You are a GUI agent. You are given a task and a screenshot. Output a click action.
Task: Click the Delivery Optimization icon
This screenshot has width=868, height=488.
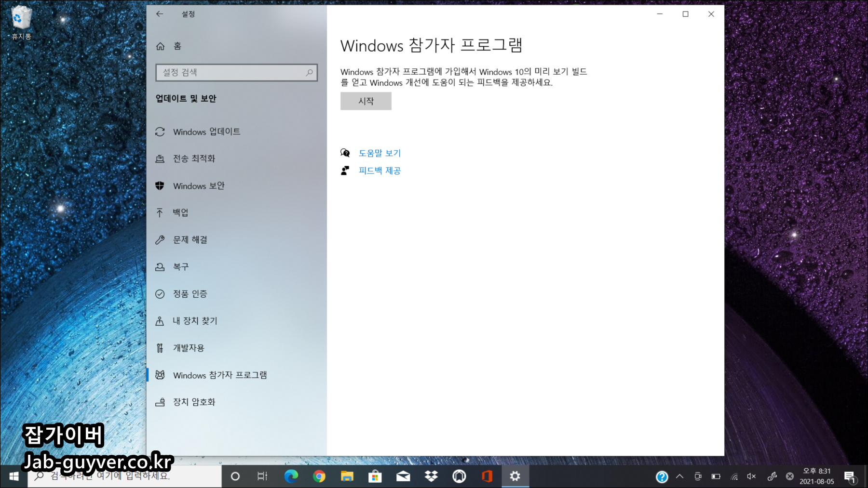pyautogui.click(x=160, y=158)
